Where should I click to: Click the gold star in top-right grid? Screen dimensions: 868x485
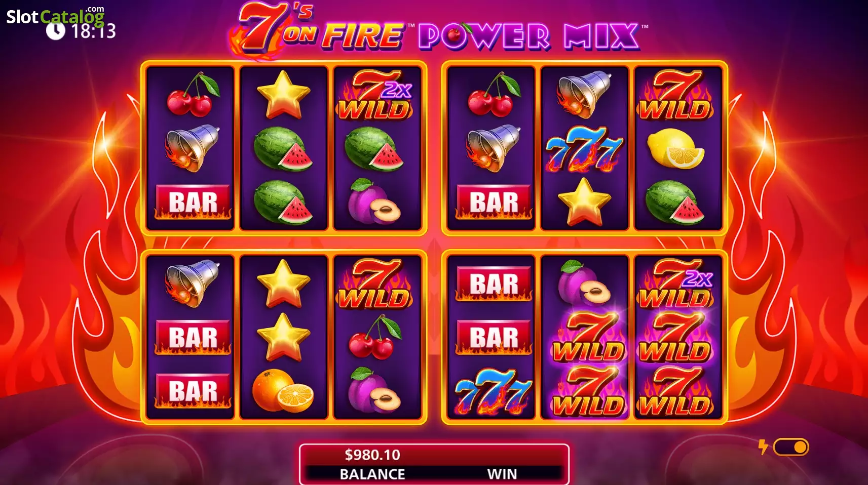point(584,201)
